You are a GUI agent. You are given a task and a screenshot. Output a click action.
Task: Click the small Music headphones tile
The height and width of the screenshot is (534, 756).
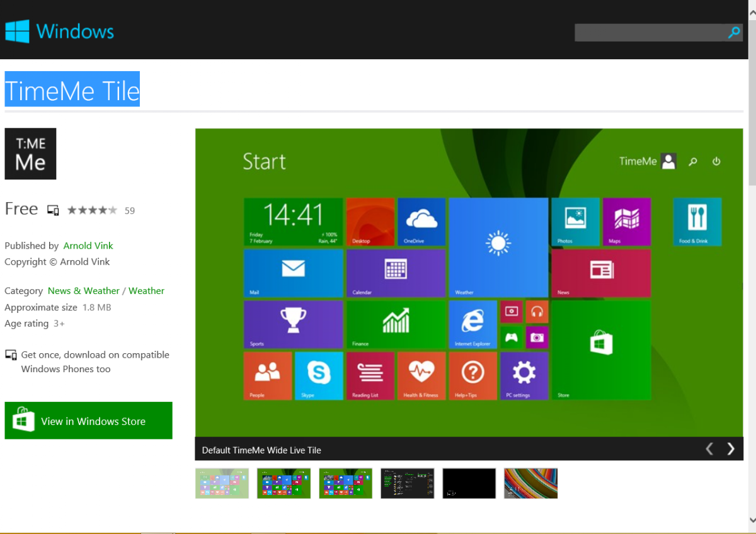click(x=537, y=311)
